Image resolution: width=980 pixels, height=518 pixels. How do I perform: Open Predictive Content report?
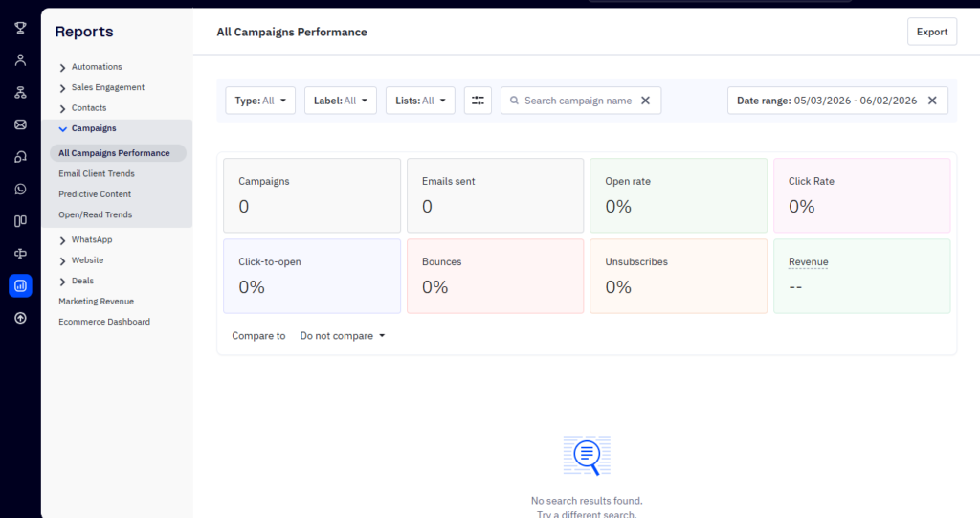pyautogui.click(x=95, y=194)
